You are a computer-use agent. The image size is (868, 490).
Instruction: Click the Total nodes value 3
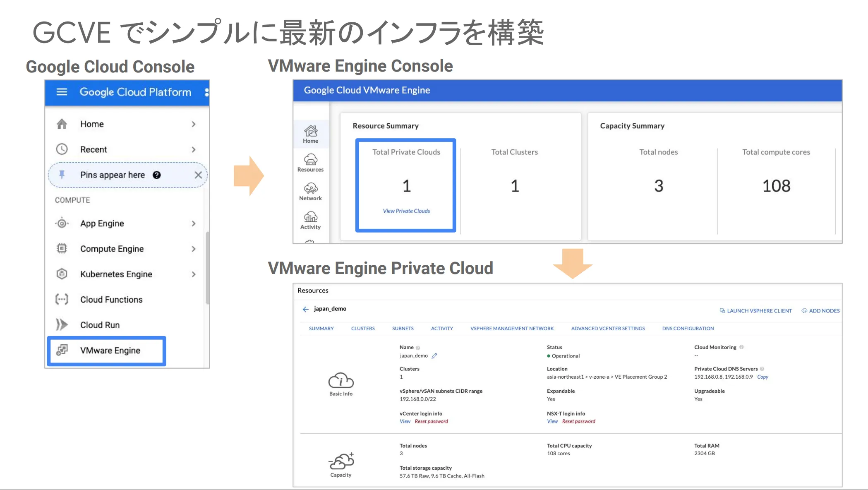[x=659, y=186]
